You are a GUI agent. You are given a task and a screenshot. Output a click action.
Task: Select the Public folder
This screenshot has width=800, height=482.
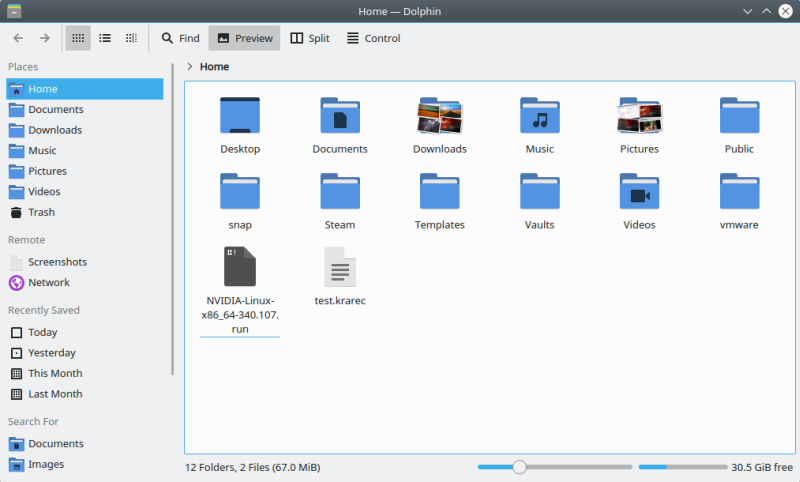tap(739, 115)
